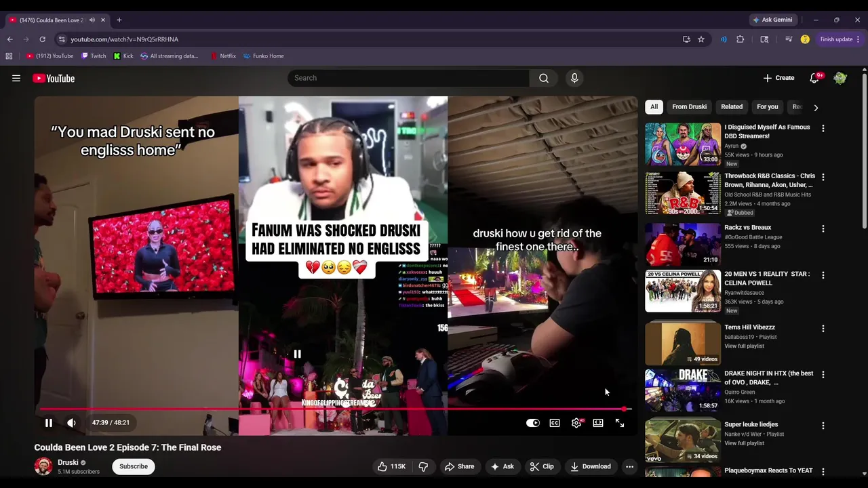This screenshot has height=488, width=868.
Task: Switch to theater mode
Action: (x=598, y=423)
